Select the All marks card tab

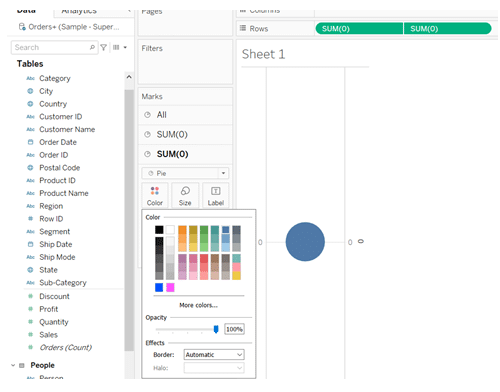(x=185, y=115)
